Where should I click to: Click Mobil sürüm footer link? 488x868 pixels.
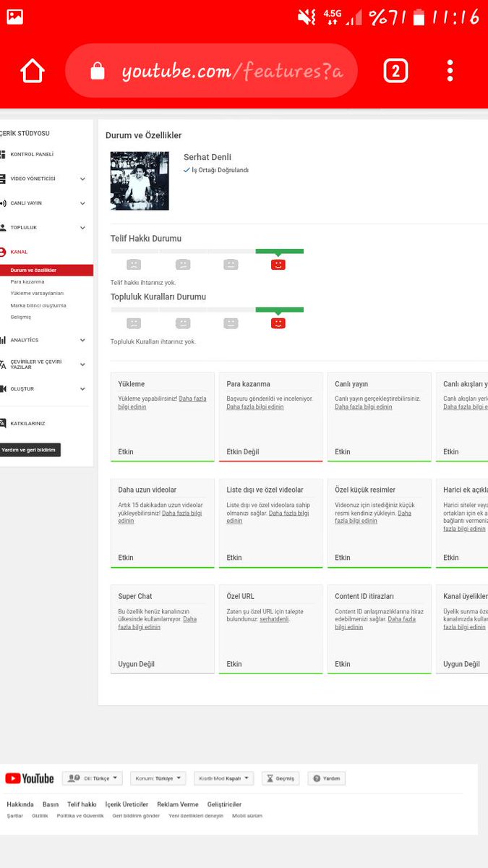[247, 816]
